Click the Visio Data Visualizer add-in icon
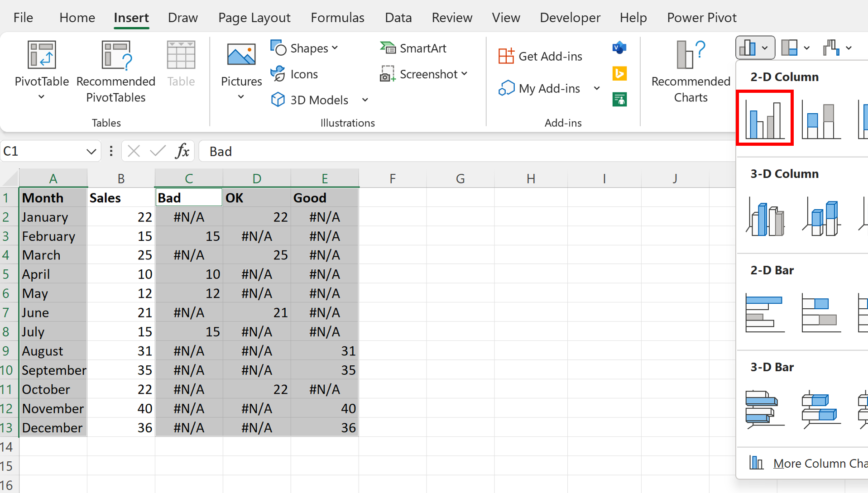 pyautogui.click(x=619, y=48)
